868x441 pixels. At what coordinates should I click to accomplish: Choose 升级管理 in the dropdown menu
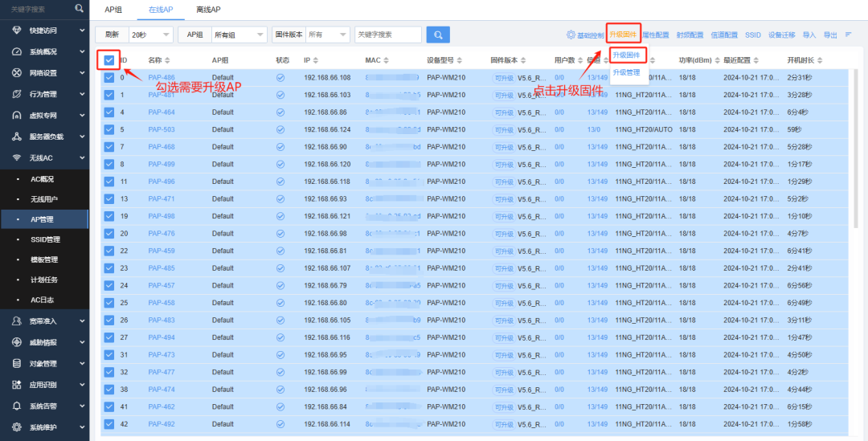coord(626,72)
